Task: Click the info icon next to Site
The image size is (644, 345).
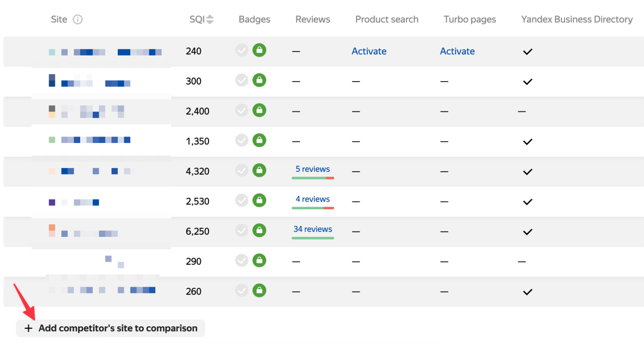Action: pyautogui.click(x=78, y=20)
